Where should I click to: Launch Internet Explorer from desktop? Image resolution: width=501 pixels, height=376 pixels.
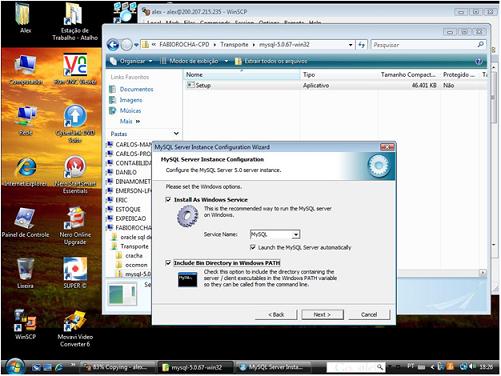tap(26, 171)
